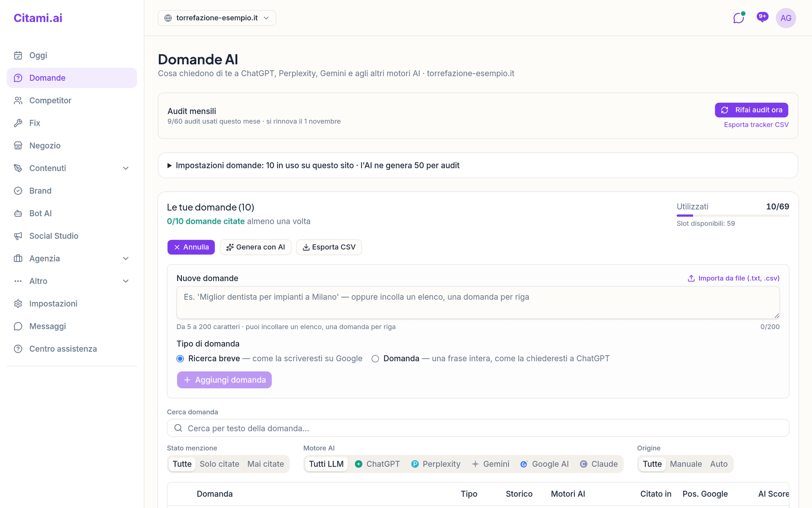Click the Genera con AI button
The image size is (812, 508).
pos(255,247)
